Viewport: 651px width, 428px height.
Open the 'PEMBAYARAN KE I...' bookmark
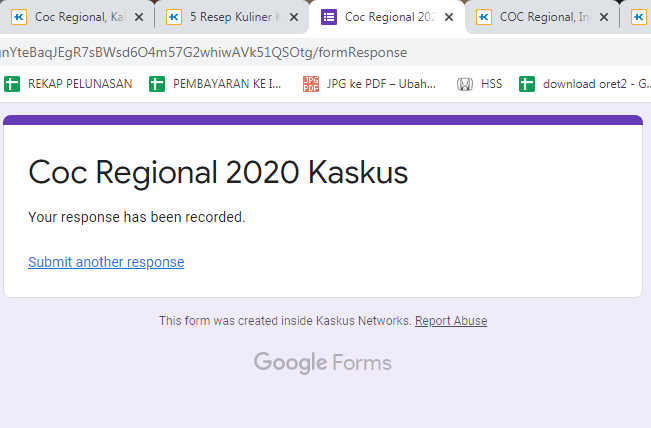(x=215, y=84)
